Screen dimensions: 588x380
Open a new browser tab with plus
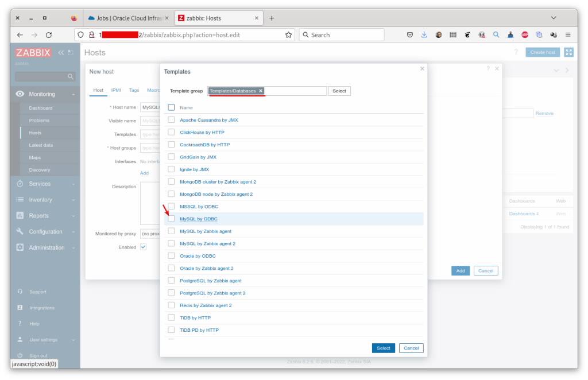(x=272, y=18)
